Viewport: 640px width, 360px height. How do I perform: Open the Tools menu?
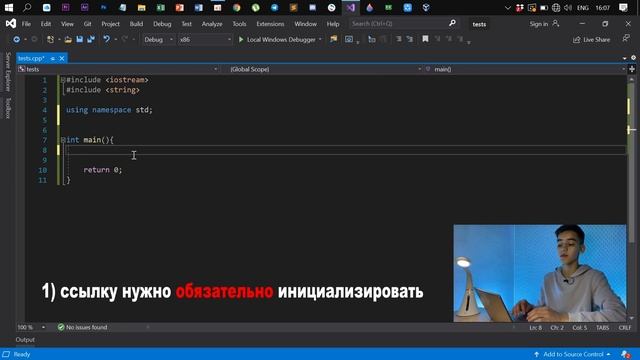coord(239,24)
